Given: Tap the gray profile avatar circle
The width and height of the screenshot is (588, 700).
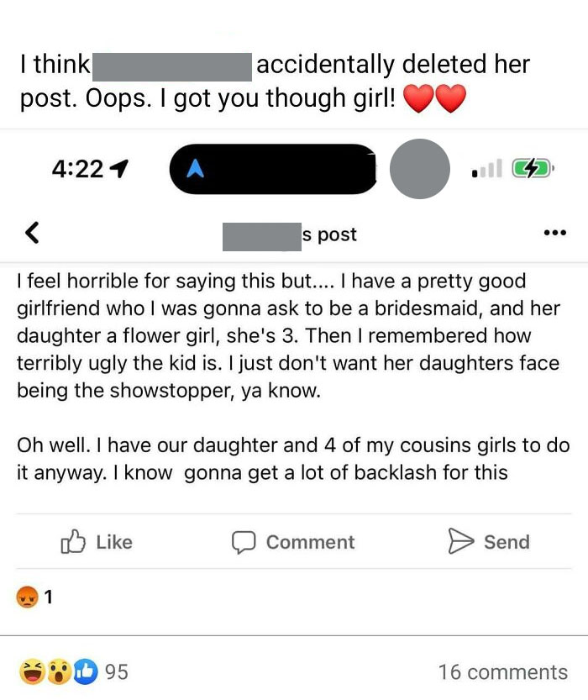Looking at the screenshot, I should [419, 169].
